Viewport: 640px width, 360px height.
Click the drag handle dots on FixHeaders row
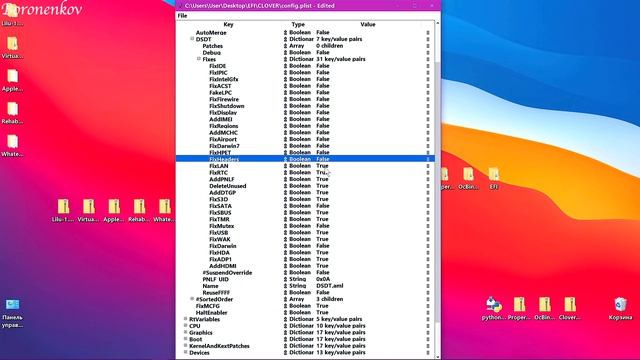(x=428, y=159)
